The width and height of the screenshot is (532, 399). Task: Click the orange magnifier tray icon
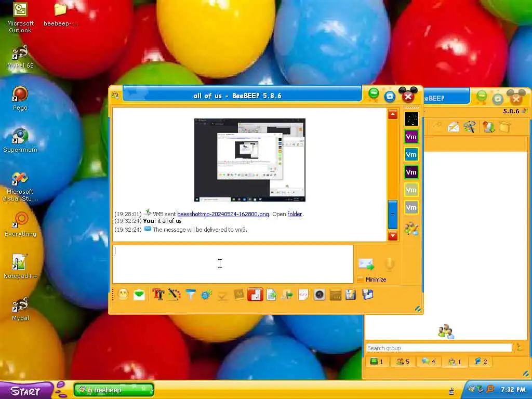[490, 389]
